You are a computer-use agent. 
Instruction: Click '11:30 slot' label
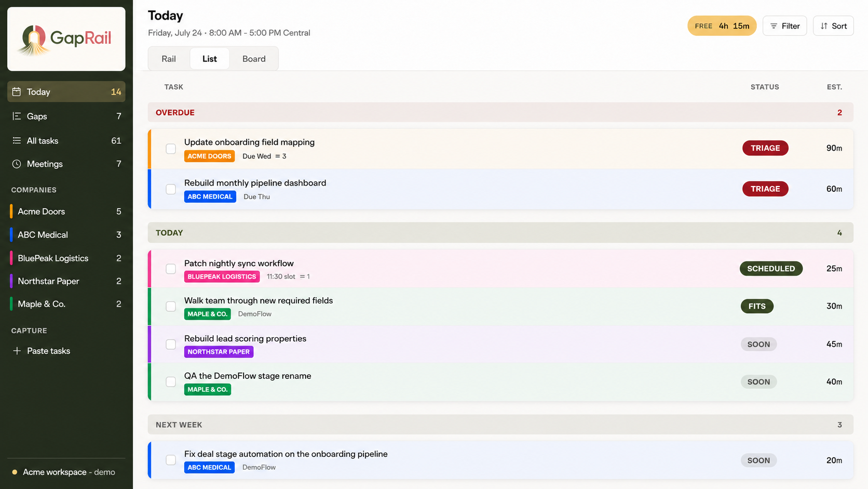[281, 276]
